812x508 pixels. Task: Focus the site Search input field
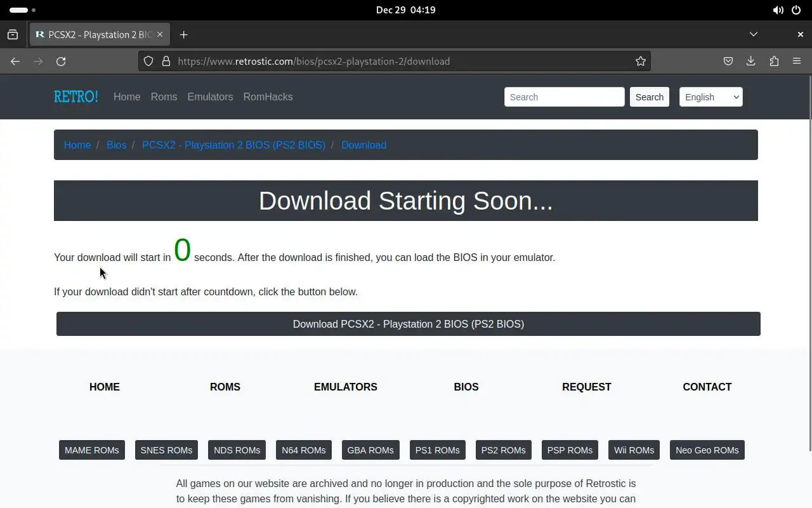coord(565,97)
